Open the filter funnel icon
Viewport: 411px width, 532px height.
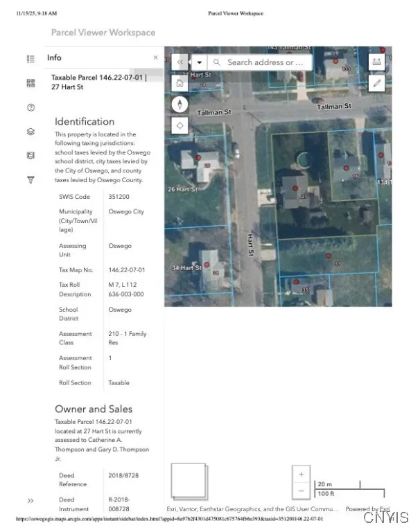[x=30, y=179]
